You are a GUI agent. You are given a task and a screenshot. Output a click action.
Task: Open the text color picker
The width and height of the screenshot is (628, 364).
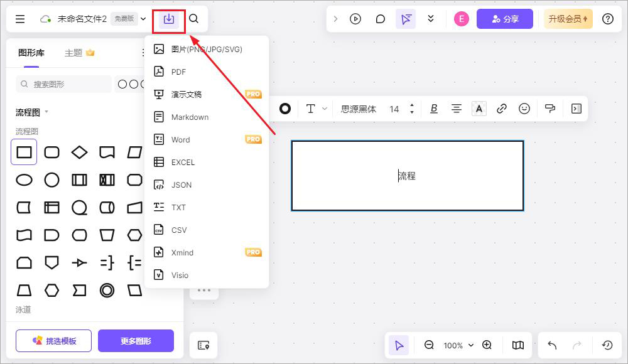479,109
